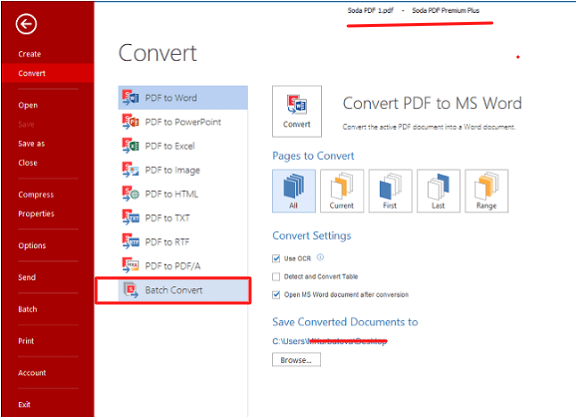
Task: Select the PDF to Image label
Action: [173, 170]
